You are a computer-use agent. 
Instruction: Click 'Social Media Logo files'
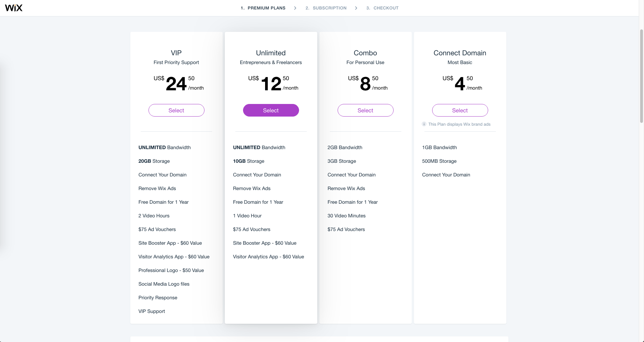tap(164, 284)
